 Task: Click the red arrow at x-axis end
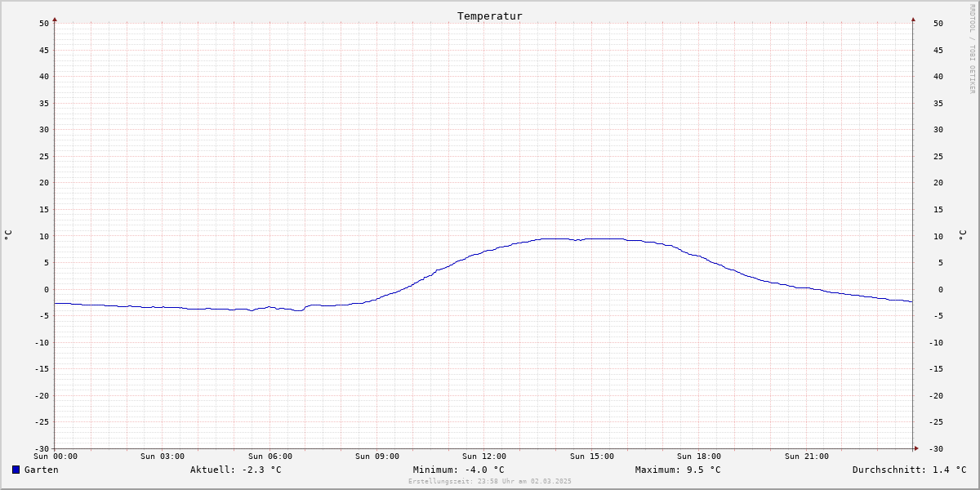point(916,448)
